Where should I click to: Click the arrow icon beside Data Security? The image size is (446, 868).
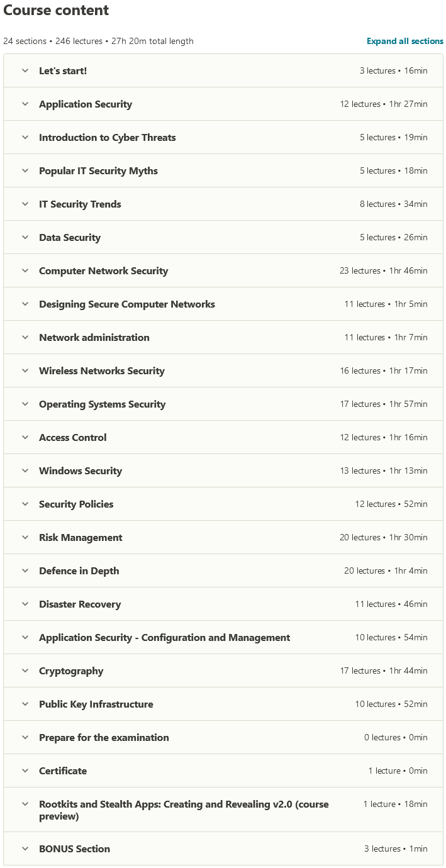point(25,237)
